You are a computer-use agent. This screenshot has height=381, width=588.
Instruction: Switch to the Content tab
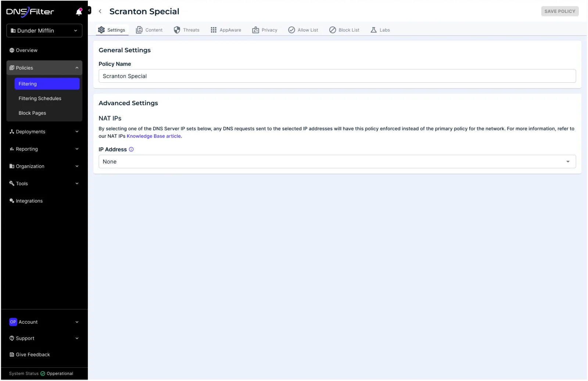point(149,30)
